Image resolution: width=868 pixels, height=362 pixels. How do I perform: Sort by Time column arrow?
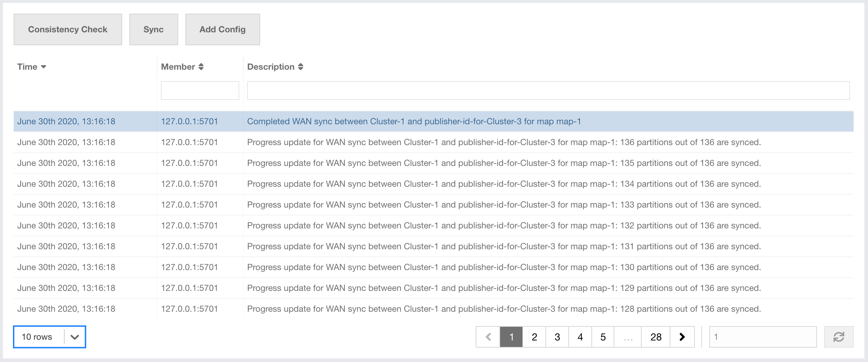(x=43, y=67)
